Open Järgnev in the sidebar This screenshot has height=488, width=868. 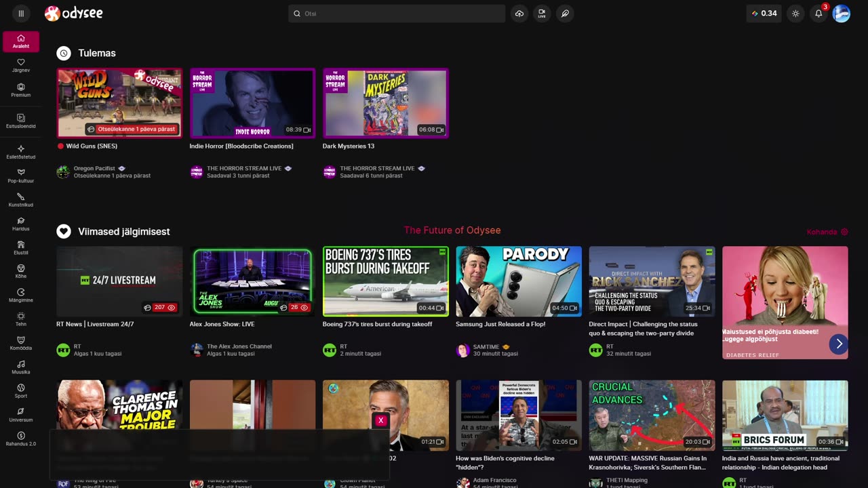tap(21, 66)
